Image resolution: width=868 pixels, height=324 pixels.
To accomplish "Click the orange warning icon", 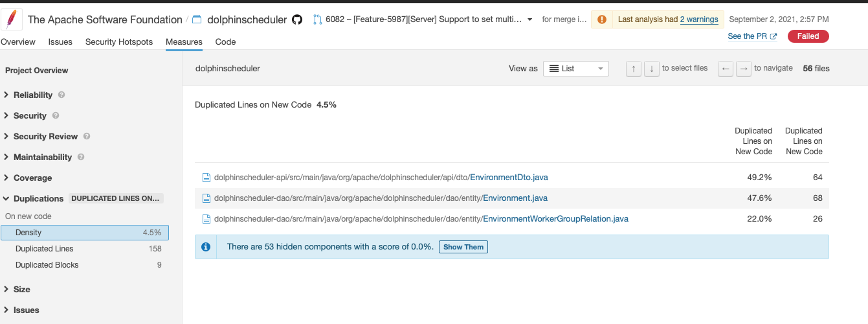I will (602, 19).
